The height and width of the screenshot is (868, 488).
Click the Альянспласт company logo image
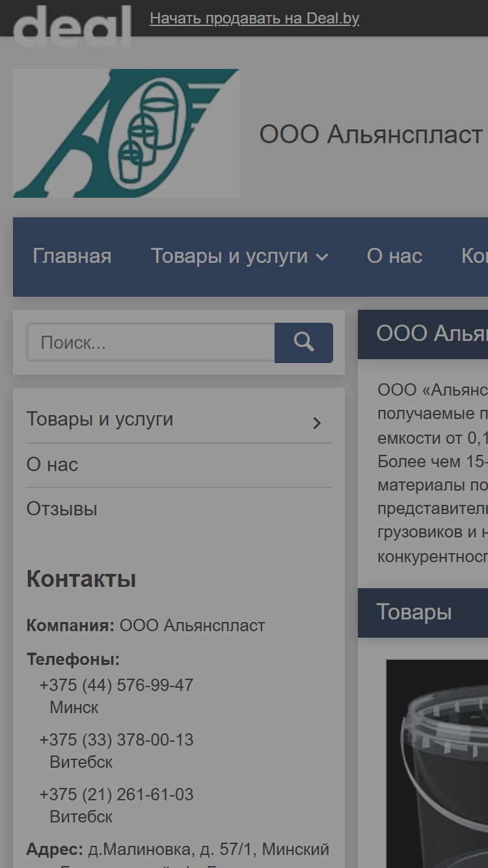pos(126,133)
